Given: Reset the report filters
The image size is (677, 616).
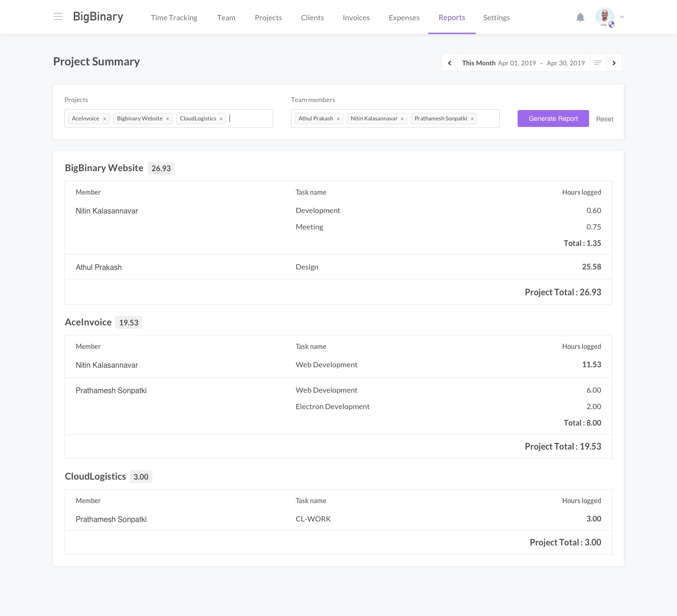Looking at the screenshot, I should [605, 119].
